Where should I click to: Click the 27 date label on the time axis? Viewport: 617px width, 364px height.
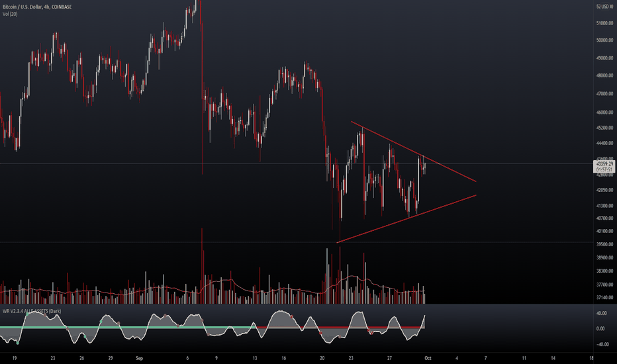pyautogui.click(x=389, y=359)
